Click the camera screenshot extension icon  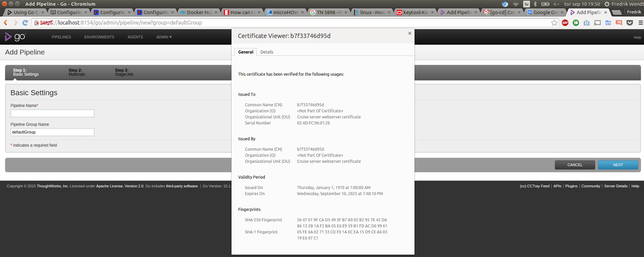[587, 23]
